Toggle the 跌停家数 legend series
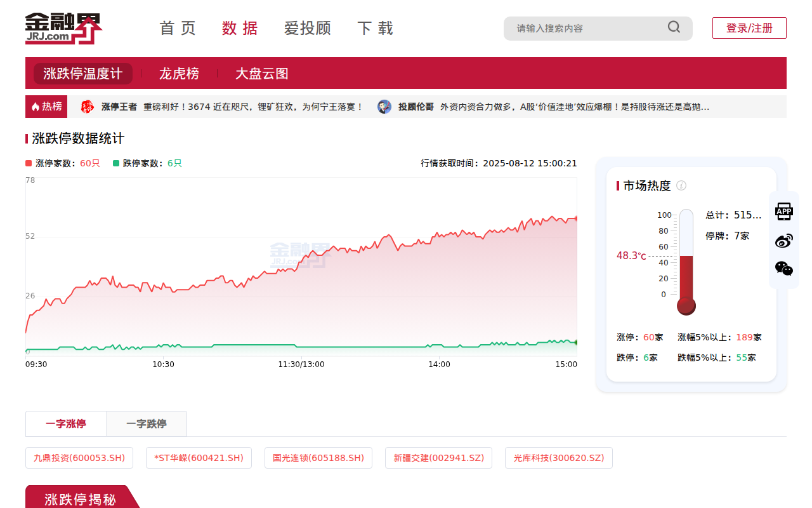This screenshot has height=508, width=812. click(147, 163)
